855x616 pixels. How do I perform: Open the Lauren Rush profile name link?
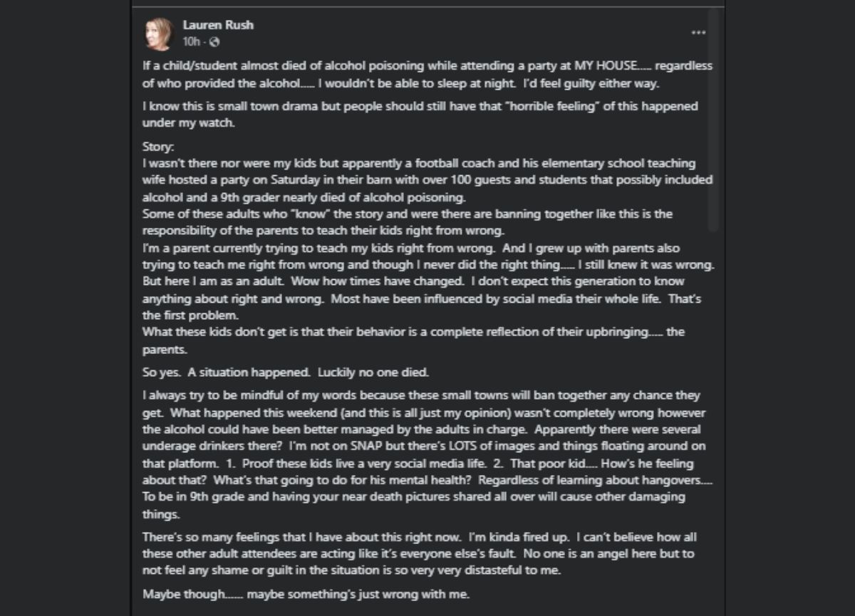point(218,25)
